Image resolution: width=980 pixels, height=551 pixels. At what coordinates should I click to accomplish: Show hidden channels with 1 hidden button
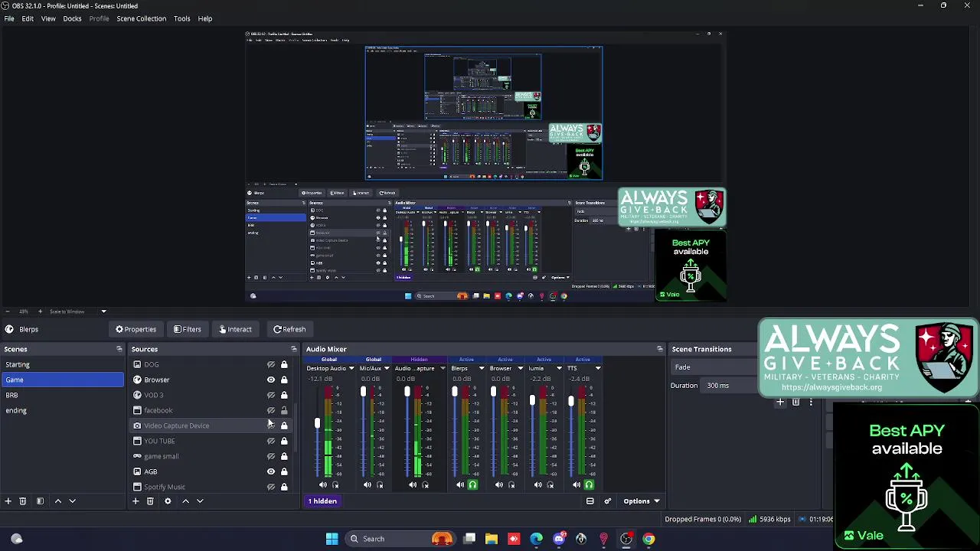click(x=322, y=501)
